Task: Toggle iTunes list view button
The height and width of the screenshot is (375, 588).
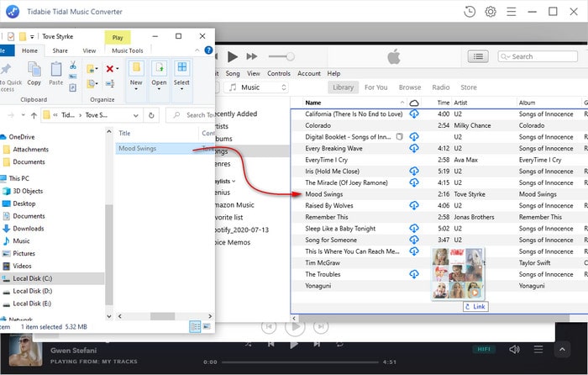Action: point(478,56)
